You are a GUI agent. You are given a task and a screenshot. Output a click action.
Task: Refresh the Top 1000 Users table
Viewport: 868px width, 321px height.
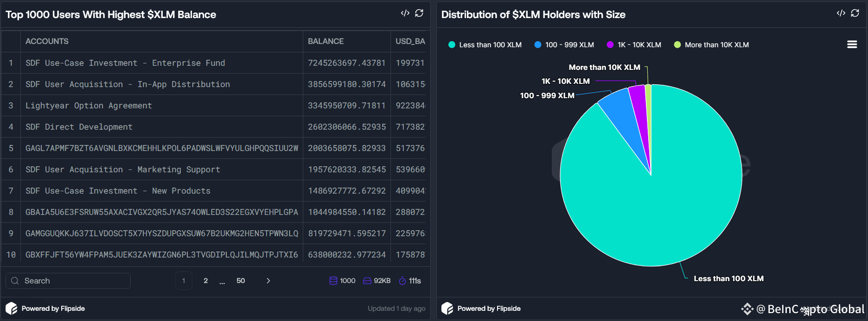pos(419,13)
